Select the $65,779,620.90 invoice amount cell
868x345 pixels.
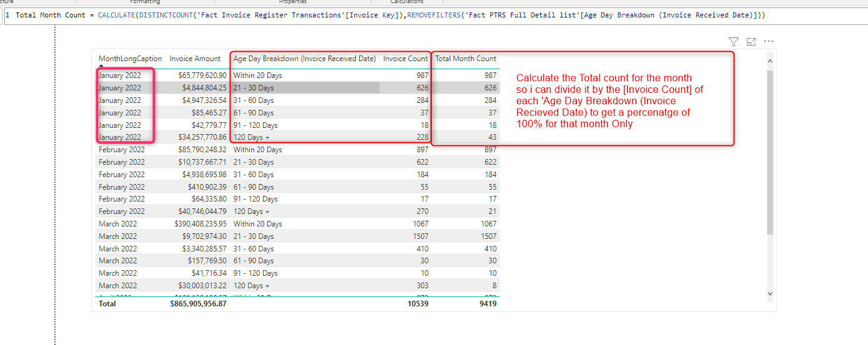pyautogui.click(x=202, y=75)
